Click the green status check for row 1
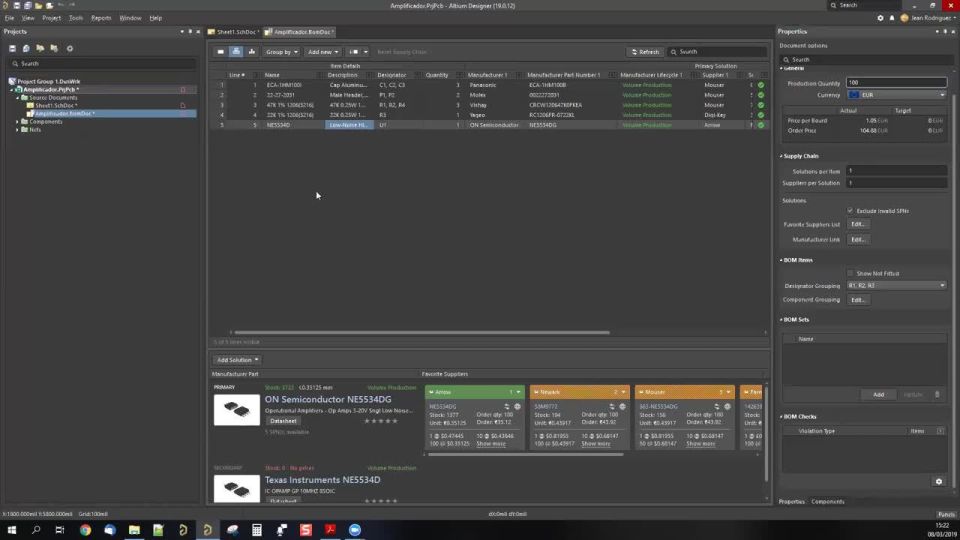 tap(761, 85)
